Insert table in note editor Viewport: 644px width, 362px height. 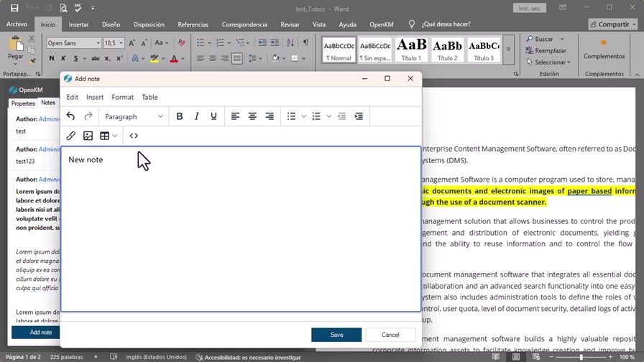tap(105, 136)
